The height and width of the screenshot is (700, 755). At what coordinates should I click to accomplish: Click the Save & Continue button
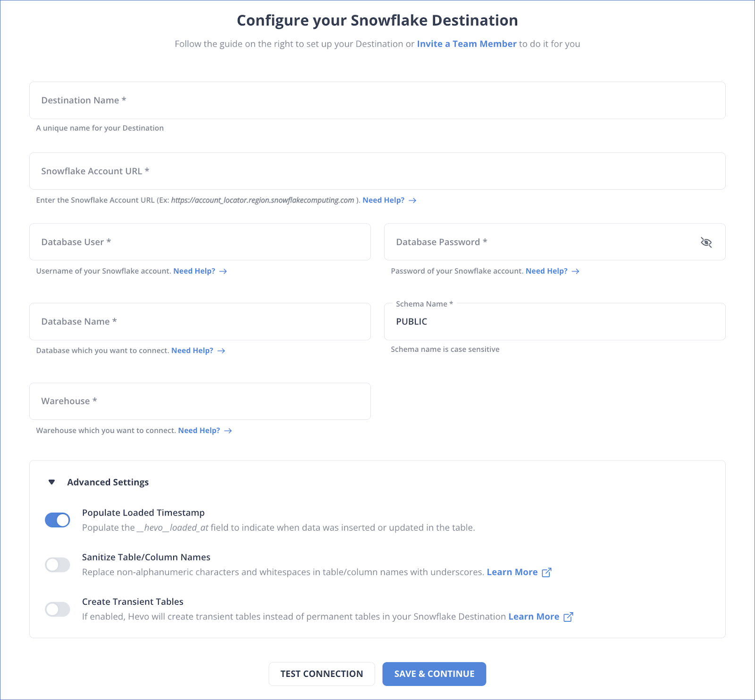coord(434,674)
